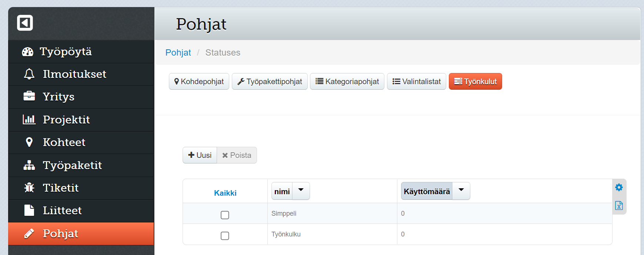Open Ilmoitukset notifications in sidebar
The height and width of the screenshot is (255, 644).
(x=81, y=74)
